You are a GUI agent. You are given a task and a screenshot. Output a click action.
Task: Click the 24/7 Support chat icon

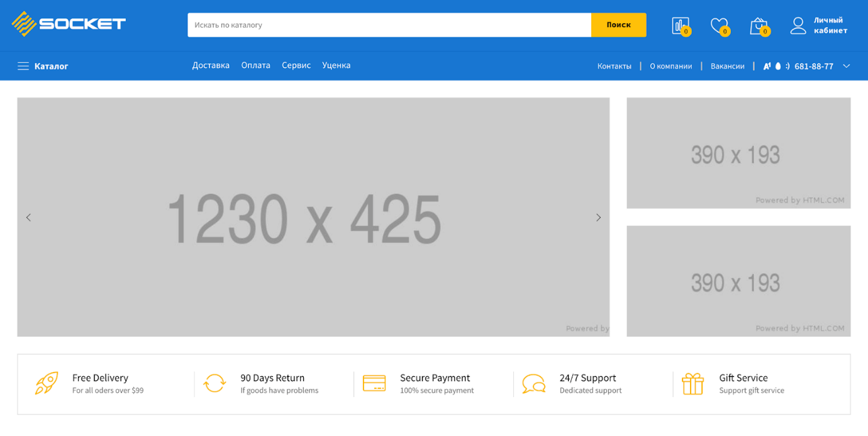coord(533,383)
